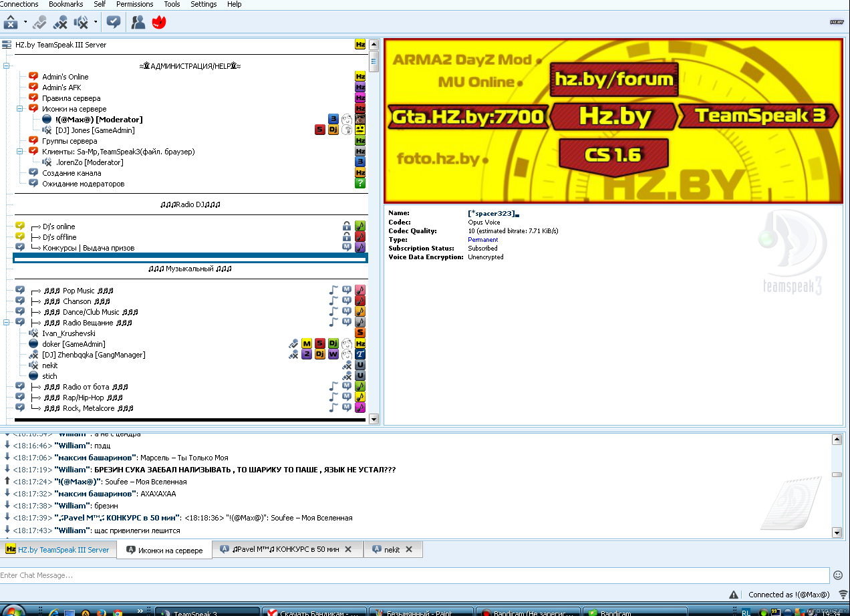Select the Конкурсы | Выдача призов channel
This screenshot has width=850, height=616.
(88, 248)
